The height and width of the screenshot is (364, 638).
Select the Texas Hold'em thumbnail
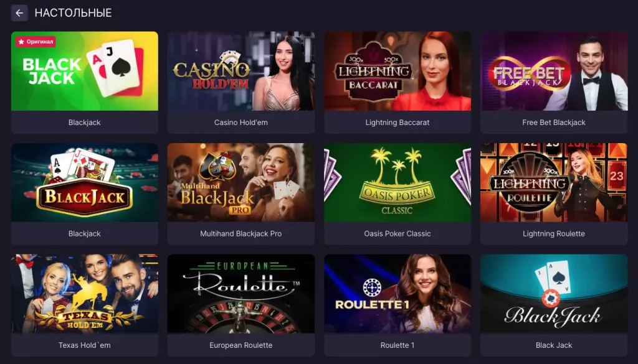[85, 294]
